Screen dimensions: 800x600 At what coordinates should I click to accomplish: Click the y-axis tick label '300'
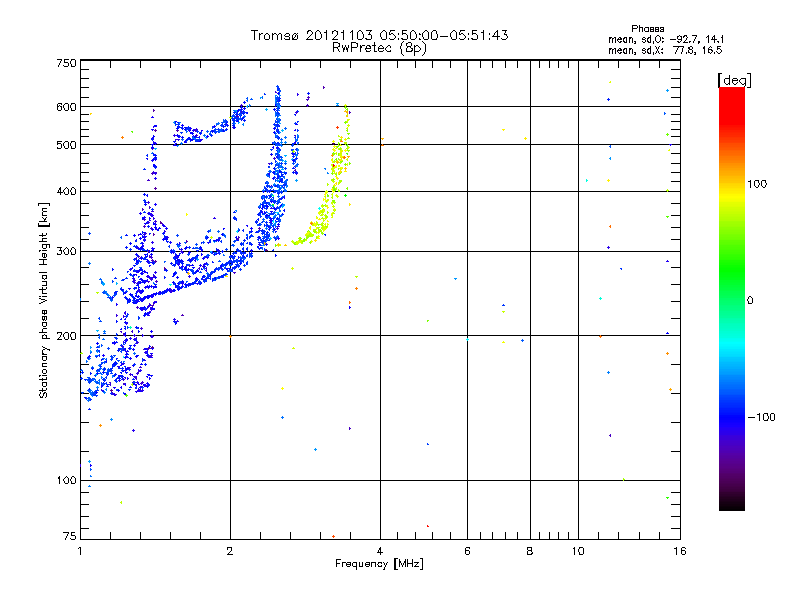coord(66,252)
